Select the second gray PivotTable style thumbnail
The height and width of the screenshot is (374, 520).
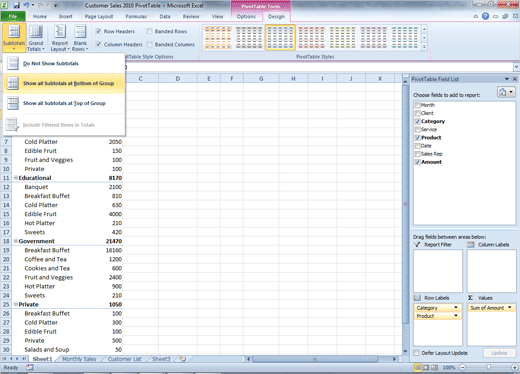coord(249,38)
